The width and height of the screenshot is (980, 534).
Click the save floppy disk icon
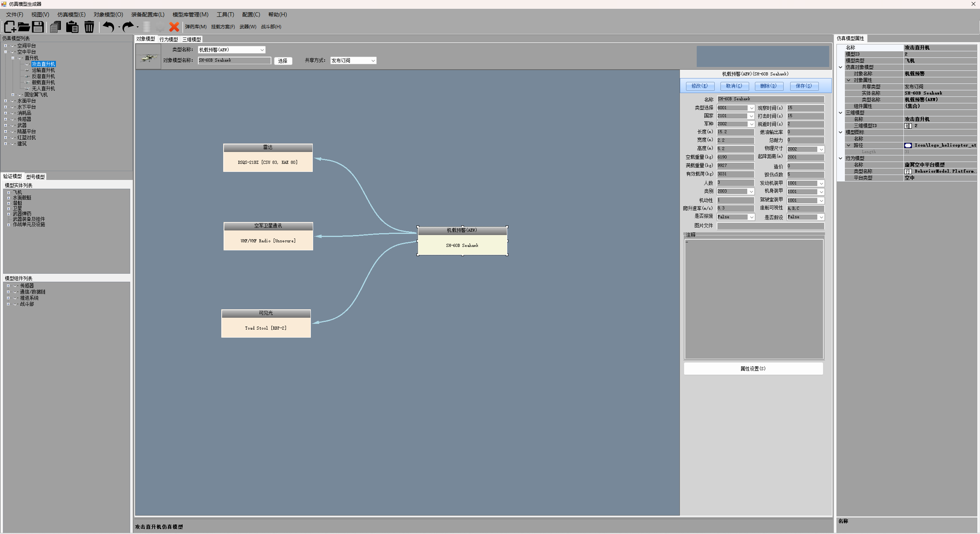[38, 27]
